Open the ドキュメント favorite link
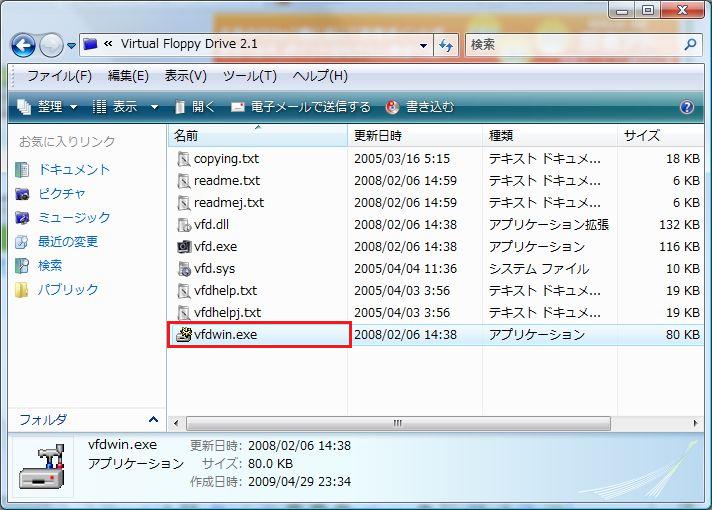The height and width of the screenshot is (510, 712). coord(74,170)
